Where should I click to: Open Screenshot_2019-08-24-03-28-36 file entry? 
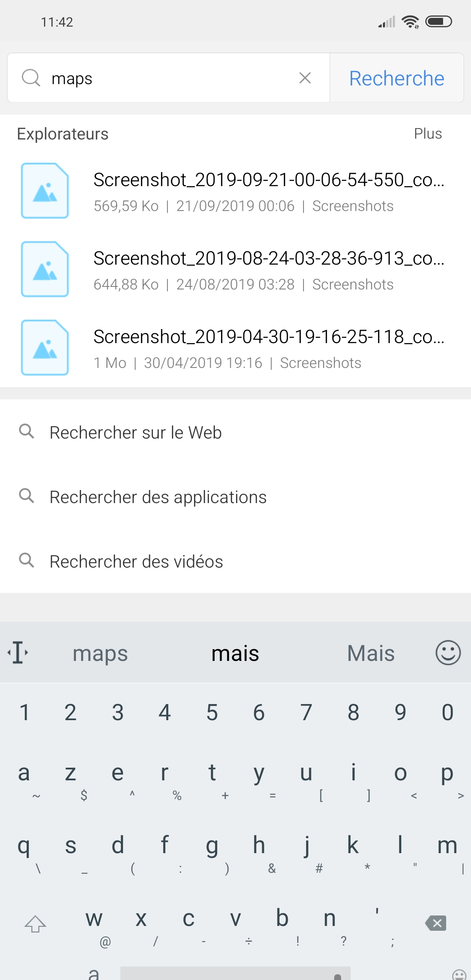(235, 269)
